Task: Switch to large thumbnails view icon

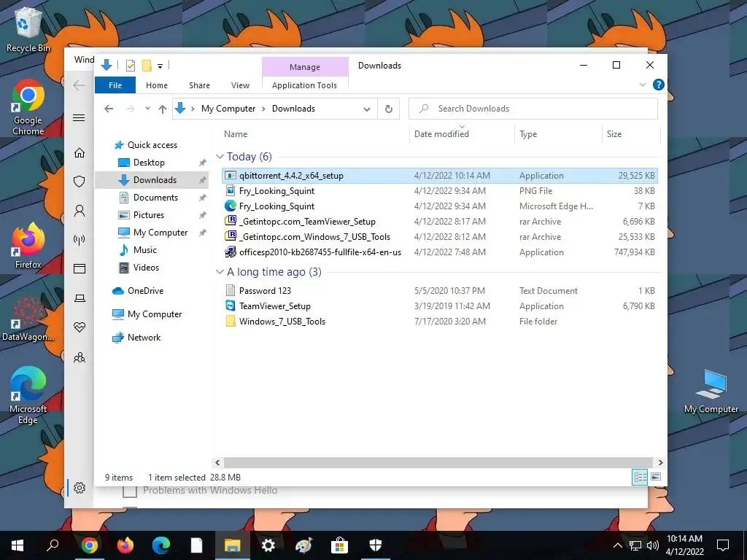Action: pos(656,477)
